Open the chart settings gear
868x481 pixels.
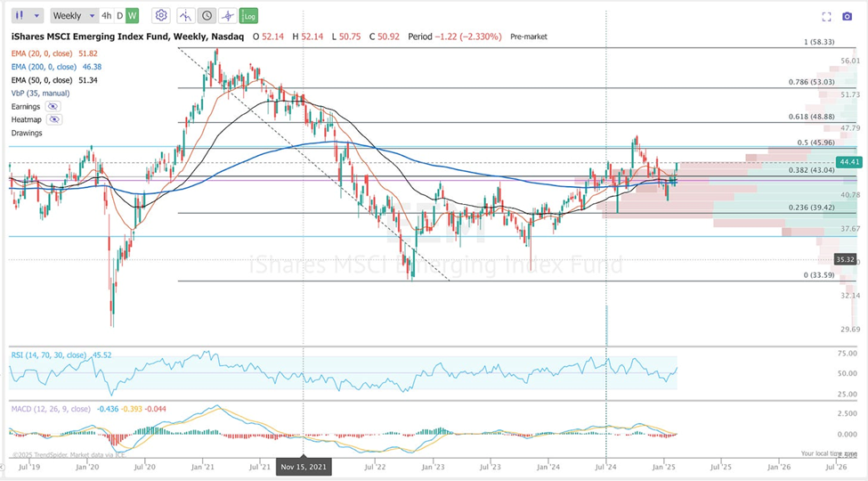coord(161,15)
